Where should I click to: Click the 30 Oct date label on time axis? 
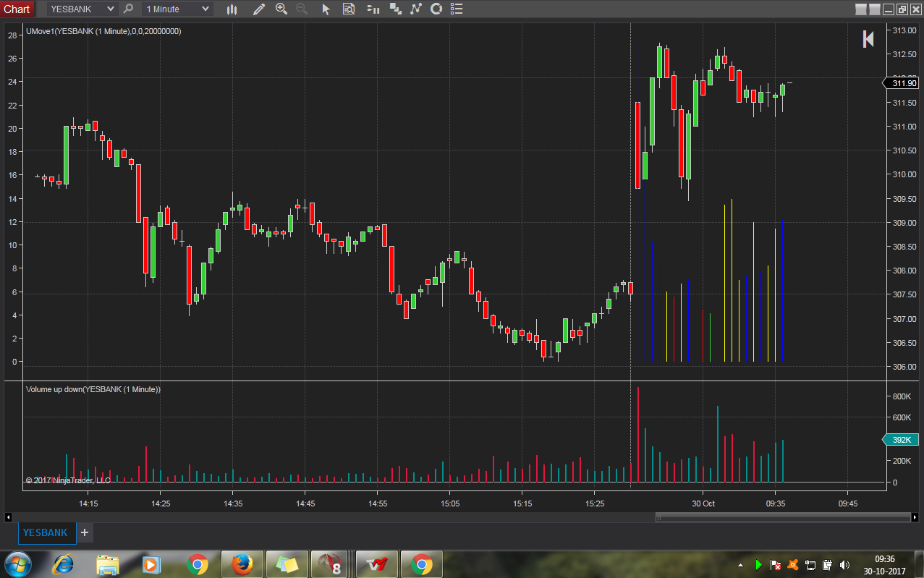(703, 503)
